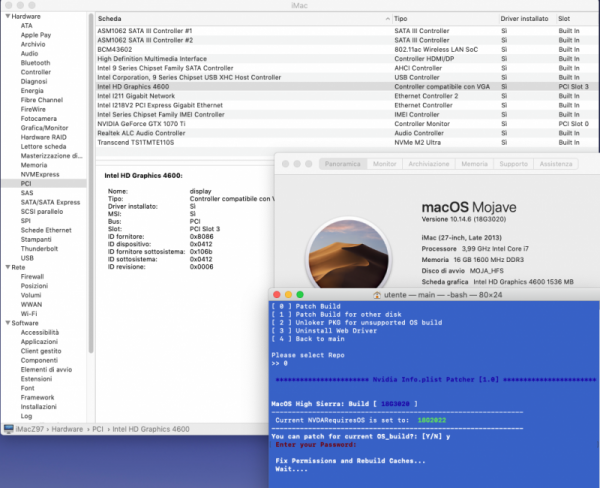Select the Memoria tab in About This Mac

click(x=474, y=163)
